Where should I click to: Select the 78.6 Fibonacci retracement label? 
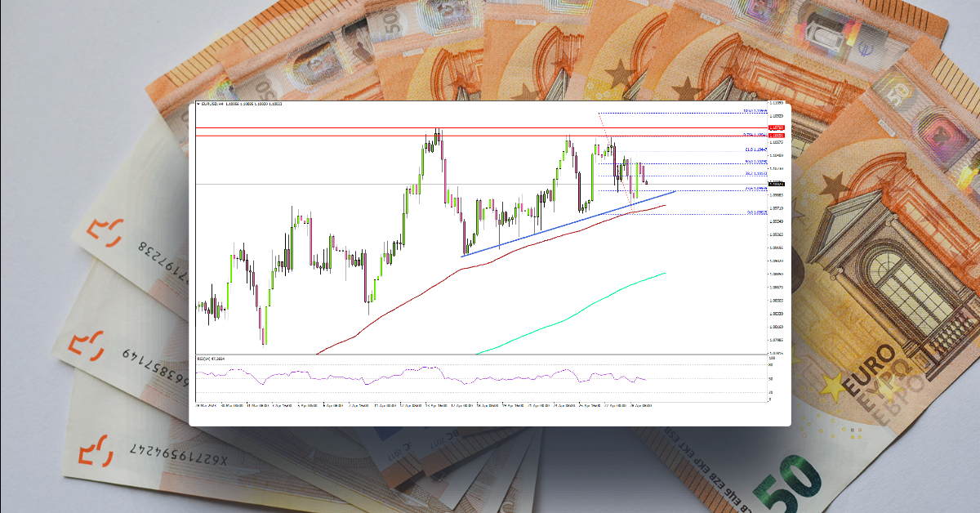point(753,134)
